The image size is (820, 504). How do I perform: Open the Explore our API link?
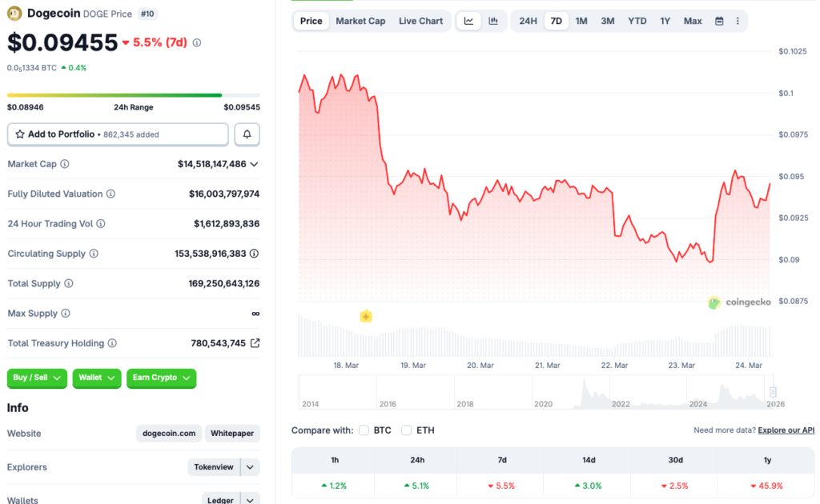[x=786, y=430]
